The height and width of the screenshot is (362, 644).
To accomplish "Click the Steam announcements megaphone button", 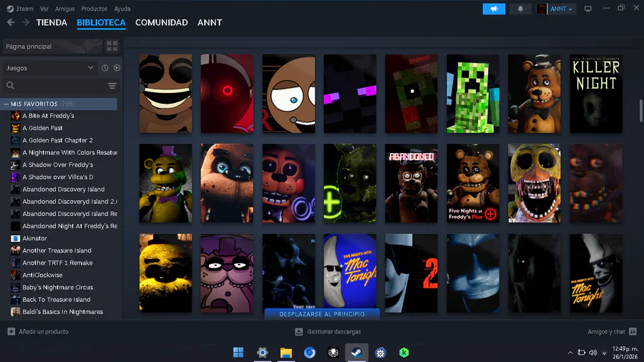I will click(x=494, y=9).
